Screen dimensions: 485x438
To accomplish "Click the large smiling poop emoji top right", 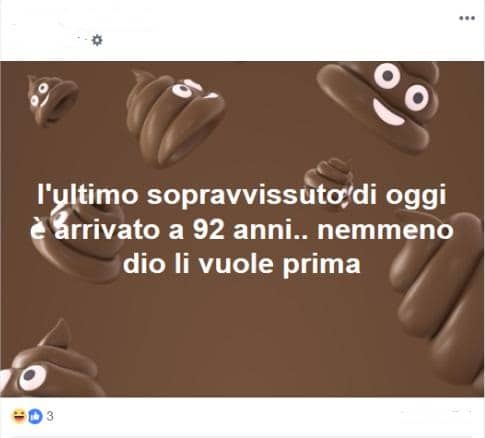I will coord(378,105).
